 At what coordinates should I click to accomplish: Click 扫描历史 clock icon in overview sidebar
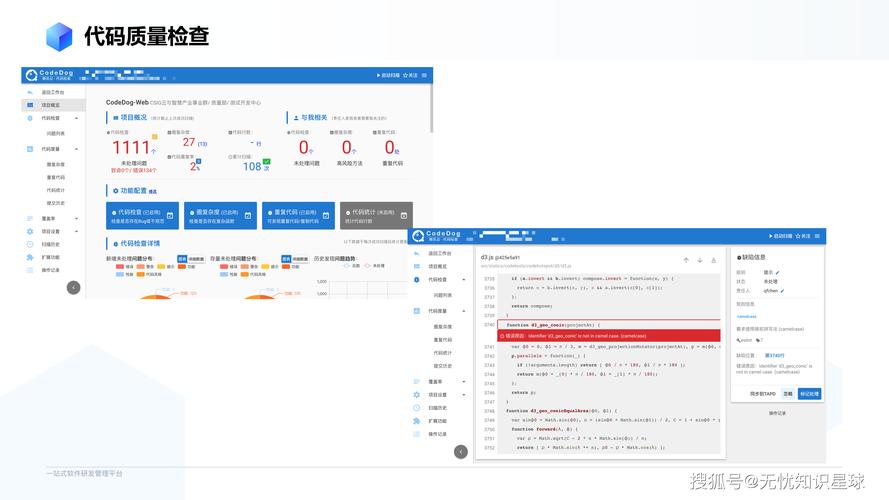pos(30,244)
